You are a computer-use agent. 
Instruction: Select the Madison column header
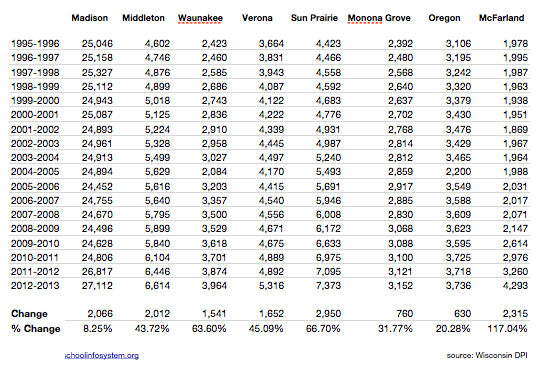[90, 18]
